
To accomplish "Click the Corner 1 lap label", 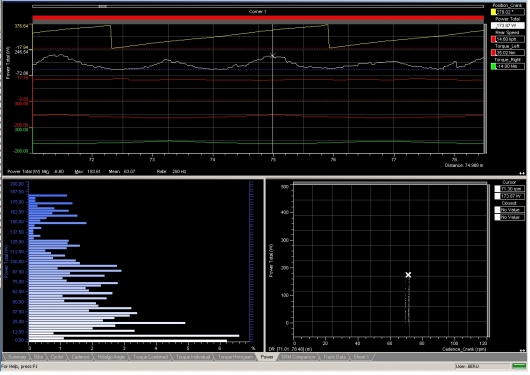I will [x=258, y=11].
